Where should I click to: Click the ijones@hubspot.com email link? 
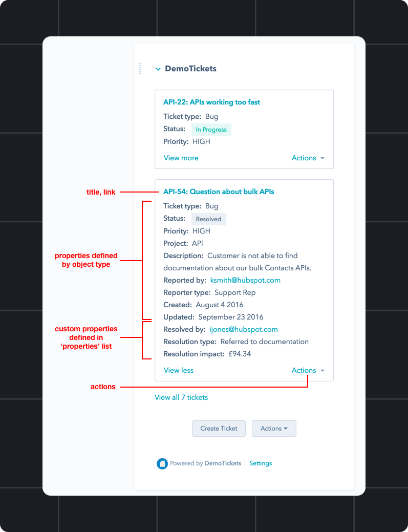pyautogui.click(x=244, y=329)
